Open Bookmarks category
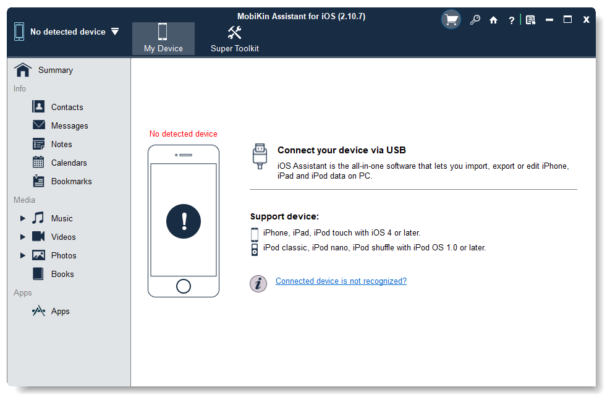 point(71,181)
